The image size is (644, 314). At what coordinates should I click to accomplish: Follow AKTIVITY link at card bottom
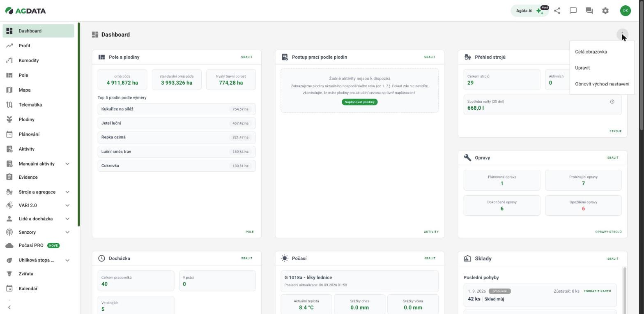[431, 232]
